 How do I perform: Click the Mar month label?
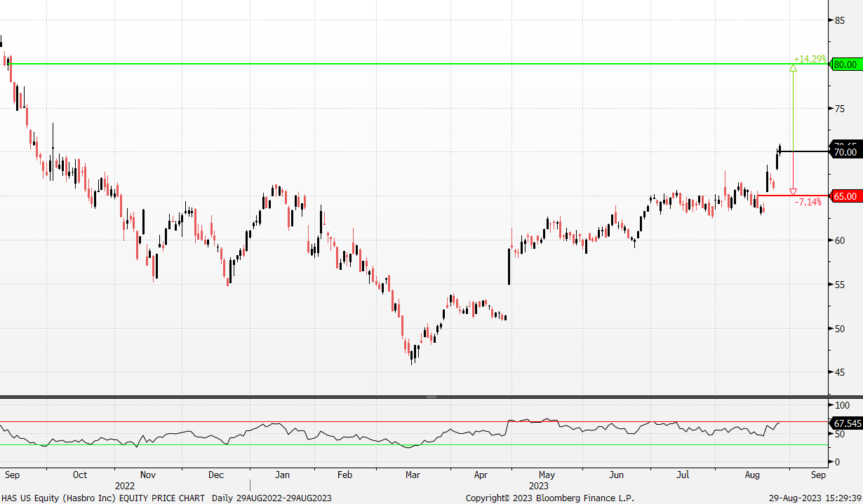point(413,475)
